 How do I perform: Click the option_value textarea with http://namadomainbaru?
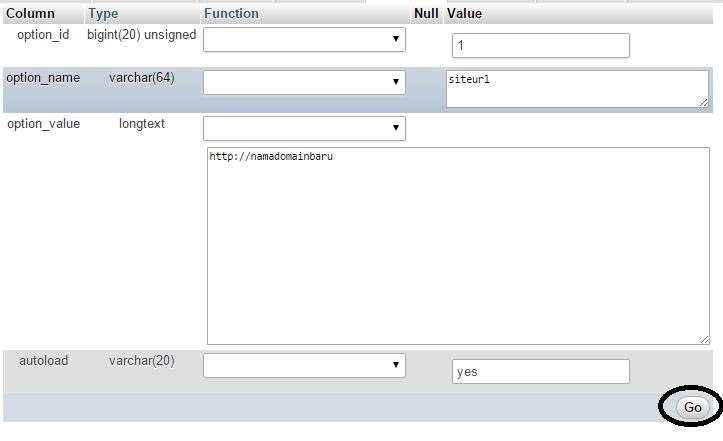tap(457, 246)
